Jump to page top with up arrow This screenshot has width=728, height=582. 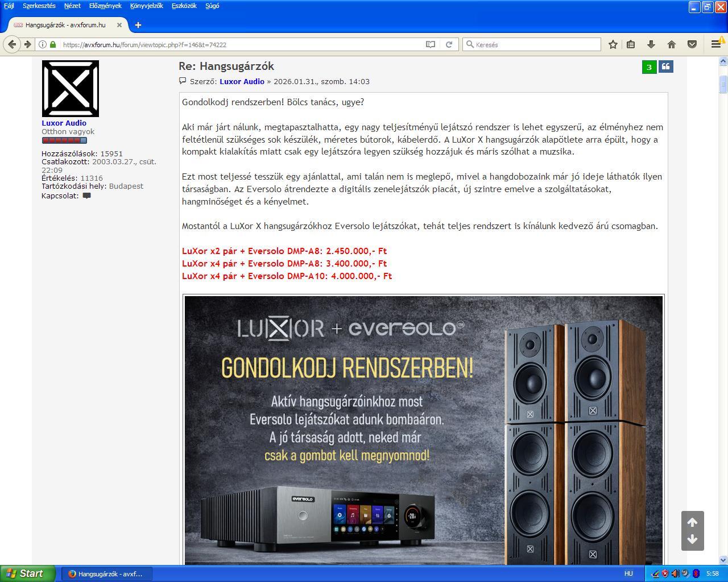(692, 522)
